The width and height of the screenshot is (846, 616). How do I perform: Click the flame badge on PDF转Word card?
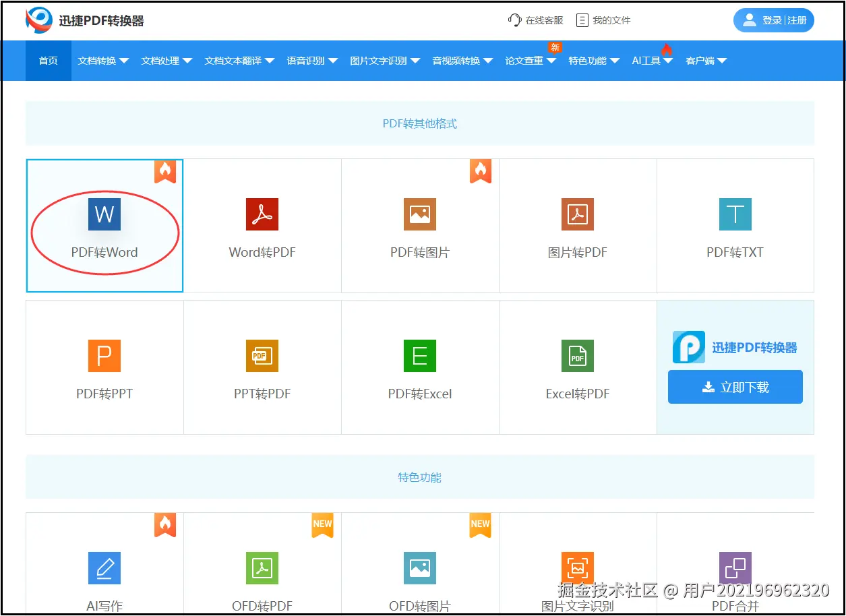coord(165,171)
